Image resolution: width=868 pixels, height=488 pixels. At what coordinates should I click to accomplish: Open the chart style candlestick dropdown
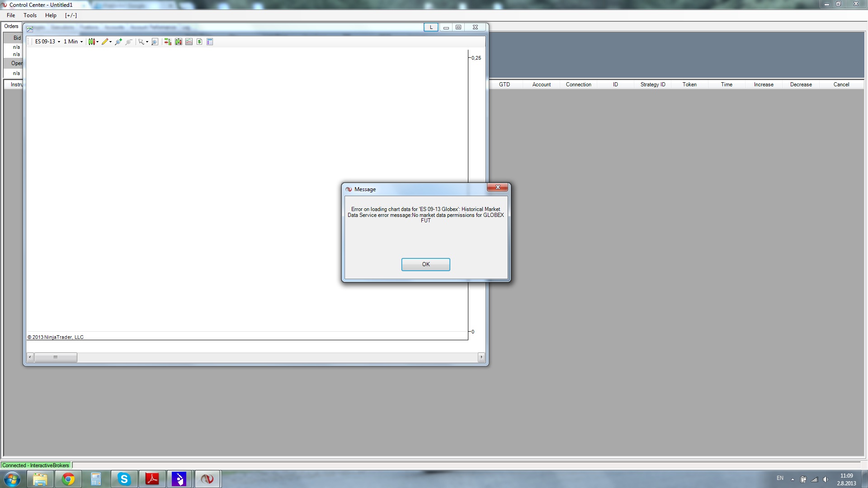[x=93, y=42]
